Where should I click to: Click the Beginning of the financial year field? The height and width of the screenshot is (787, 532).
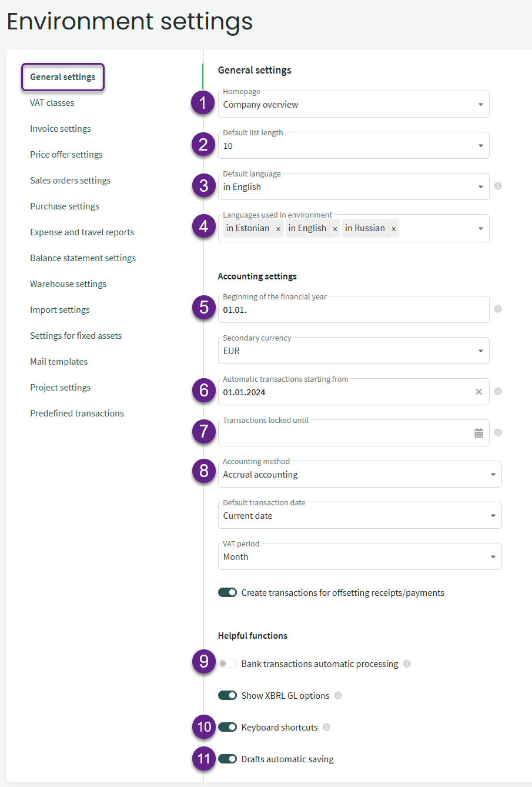pos(353,309)
